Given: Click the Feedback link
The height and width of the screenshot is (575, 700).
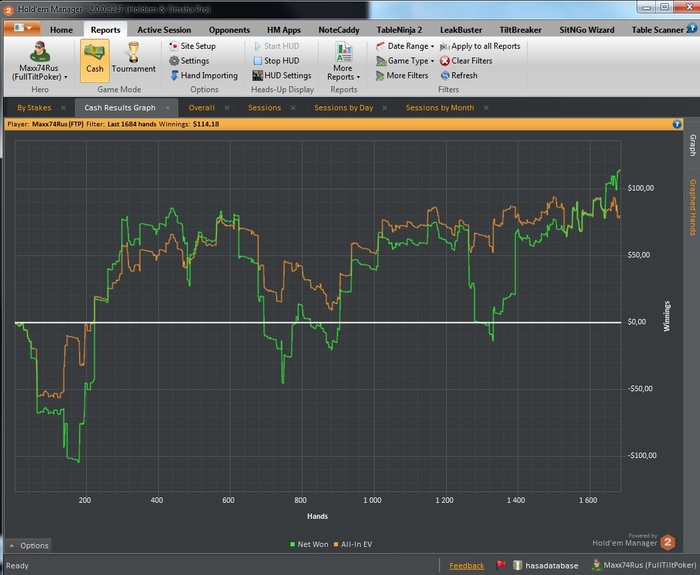Looking at the screenshot, I should point(467,566).
